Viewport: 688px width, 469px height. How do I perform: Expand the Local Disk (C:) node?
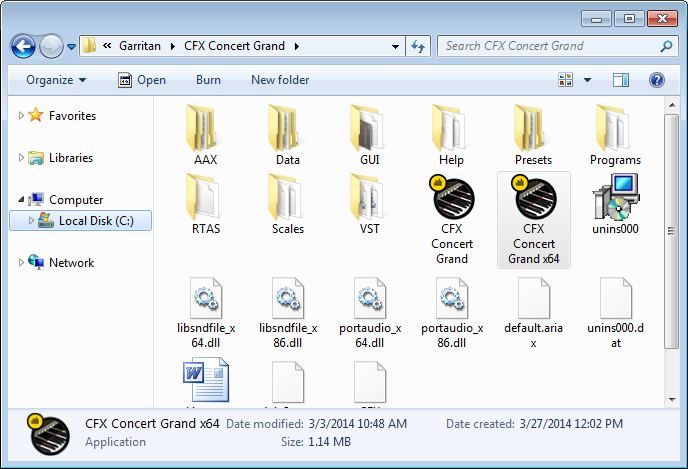pos(31,221)
